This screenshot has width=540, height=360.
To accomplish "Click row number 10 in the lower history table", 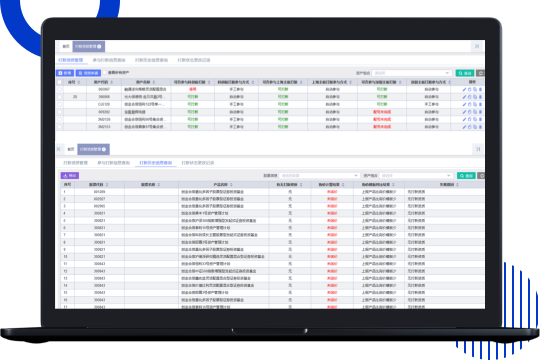I will pos(65,257).
